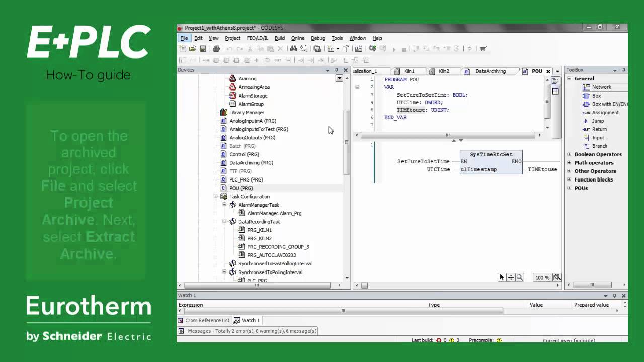This screenshot has width=644, height=362.
Task: Click the Login gear toolbar icon
Action: click(372, 49)
